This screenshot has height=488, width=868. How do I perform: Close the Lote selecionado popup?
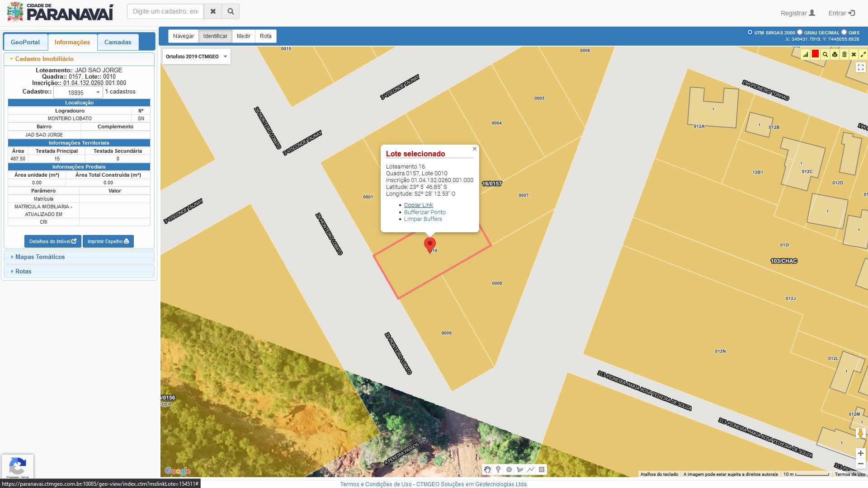tap(475, 149)
